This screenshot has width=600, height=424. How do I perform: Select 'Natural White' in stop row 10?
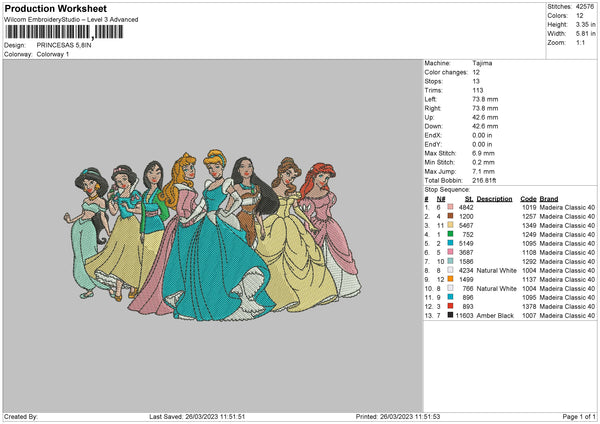tap(496, 288)
